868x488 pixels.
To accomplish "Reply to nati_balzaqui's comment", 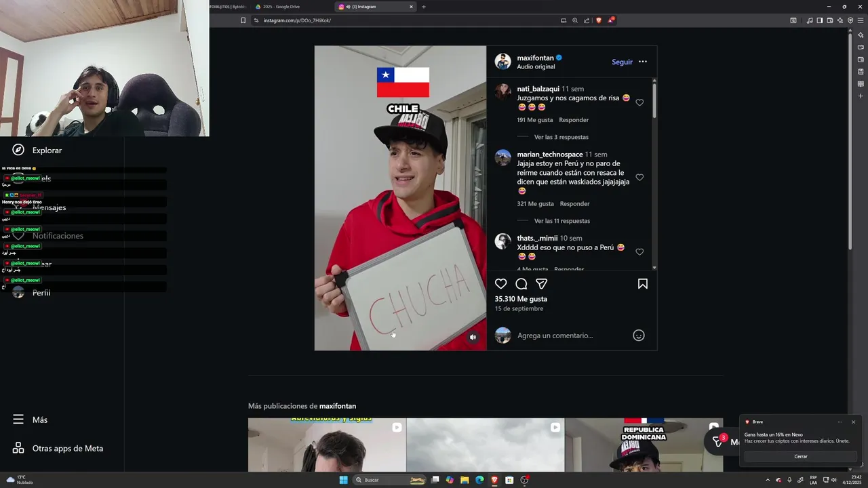I will (574, 120).
